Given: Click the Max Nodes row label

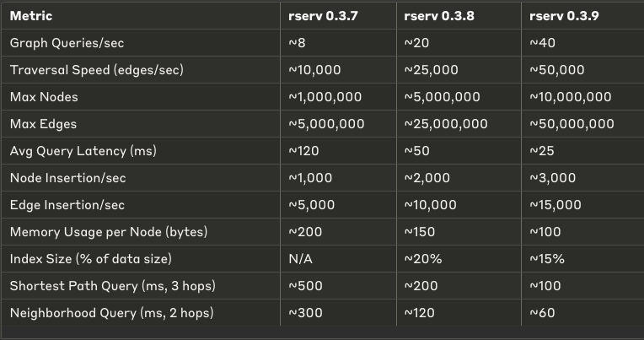Looking at the screenshot, I should [x=44, y=97].
